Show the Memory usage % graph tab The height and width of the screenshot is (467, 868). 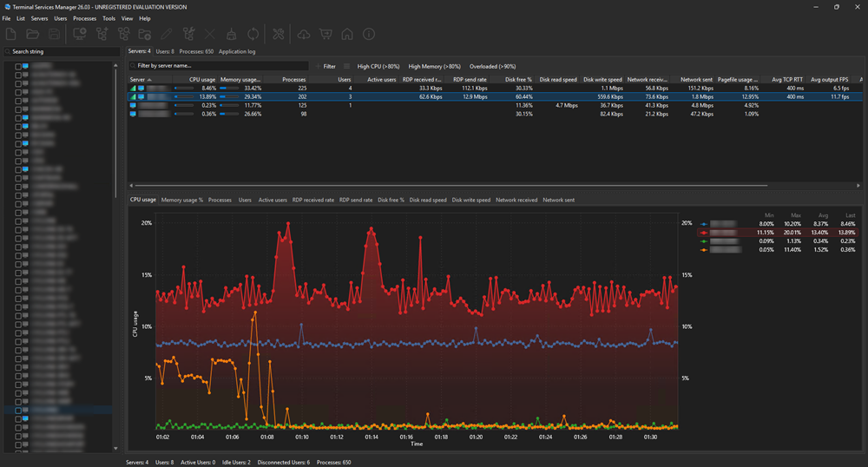pyautogui.click(x=182, y=200)
